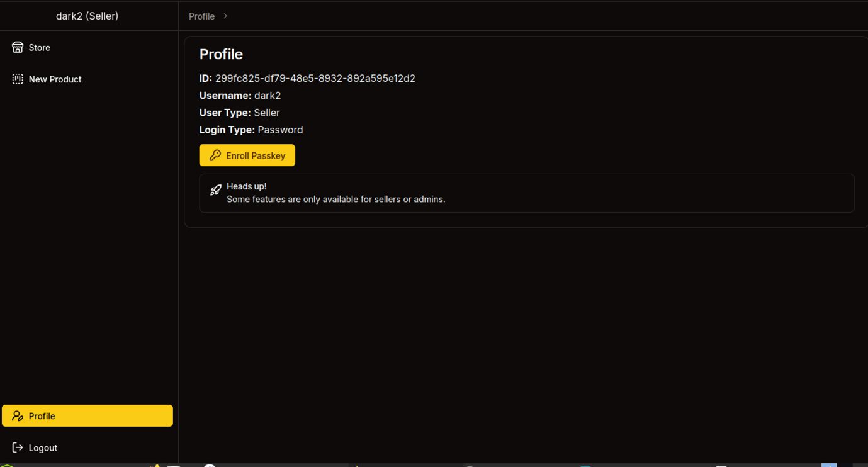The width and height of the screenshot is (868, 467).
Task: Click the dark2 (Seller) sidebar header
Action: tap(87, 16)
